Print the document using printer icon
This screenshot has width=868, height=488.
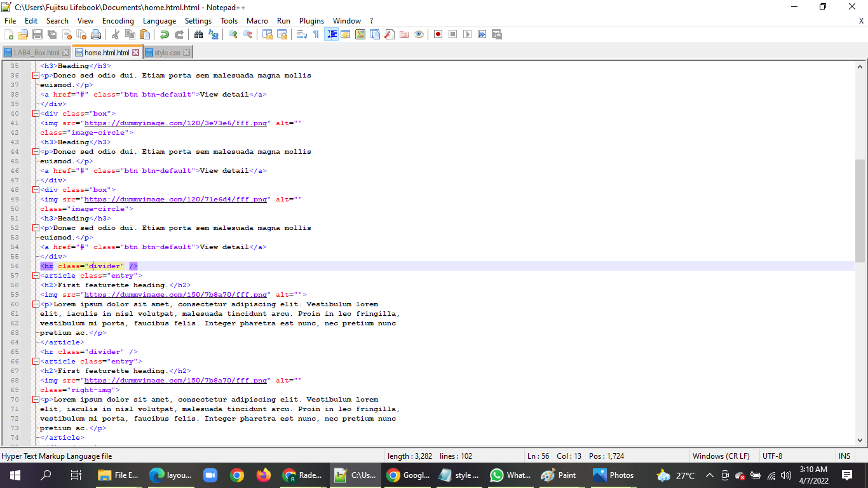click(x=97, y=35)
